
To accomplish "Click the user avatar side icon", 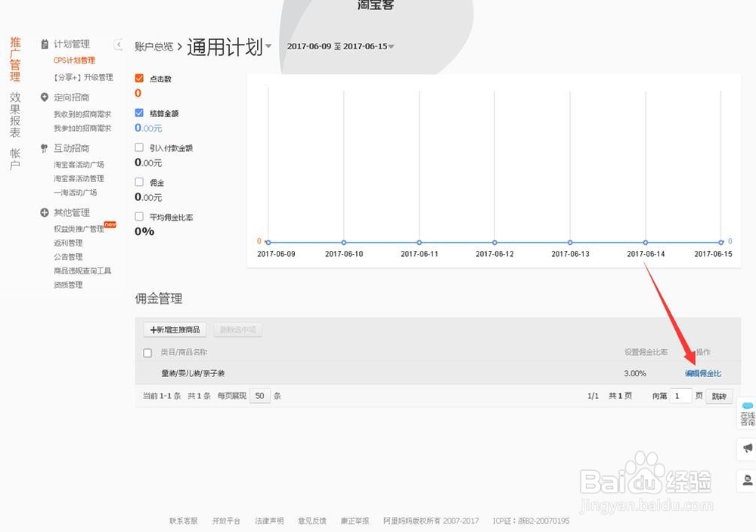I will [748, 480].
